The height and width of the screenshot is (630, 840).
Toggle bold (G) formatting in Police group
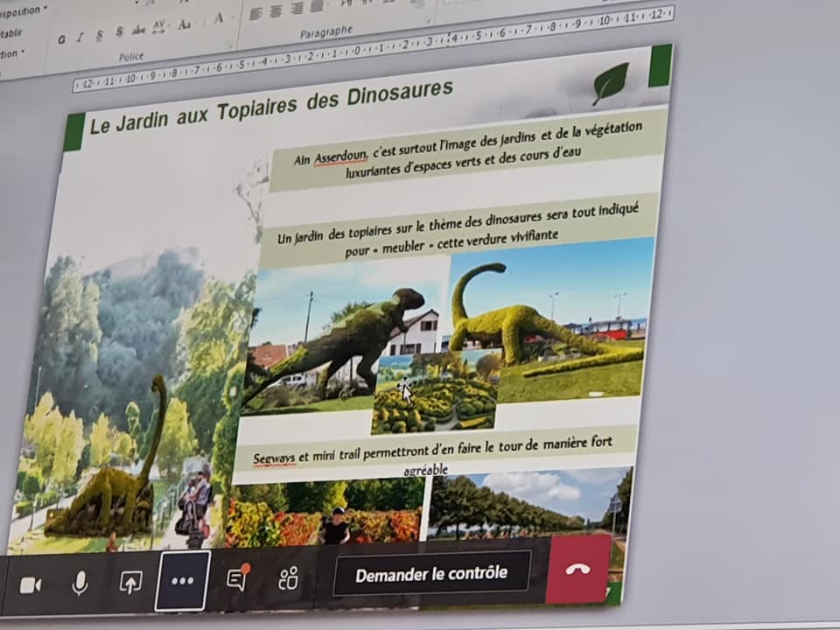(61, 38)
